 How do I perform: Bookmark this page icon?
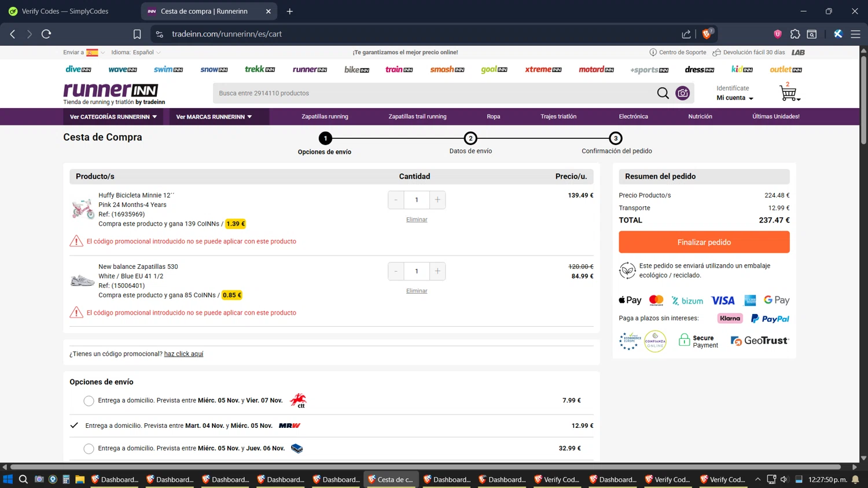point(137,34)
